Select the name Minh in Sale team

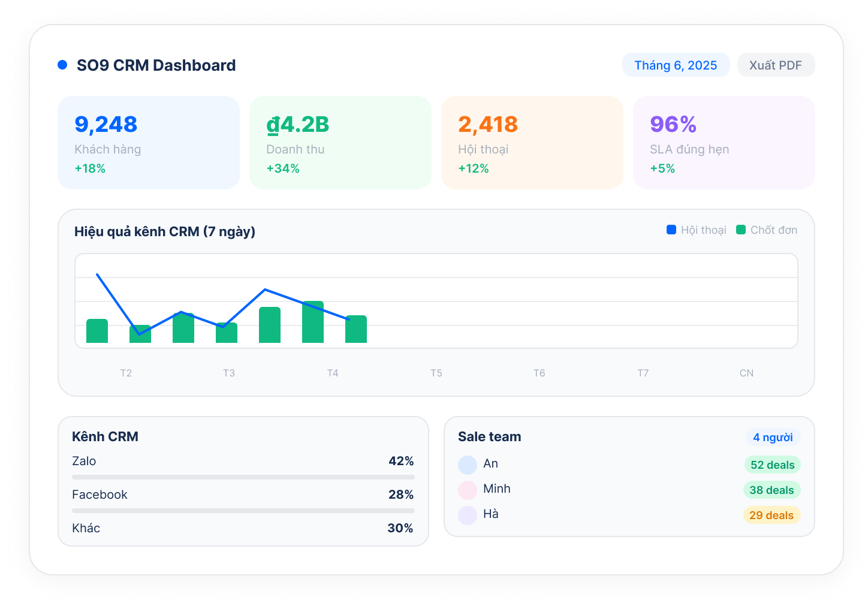click(497, 489)
